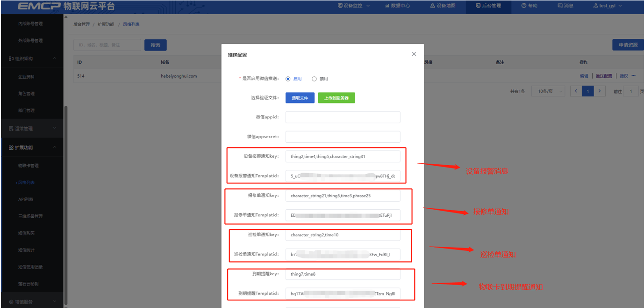Open 设备监控 top menu
This screenshot has height=308, width=644.
(x=353, y=6)
